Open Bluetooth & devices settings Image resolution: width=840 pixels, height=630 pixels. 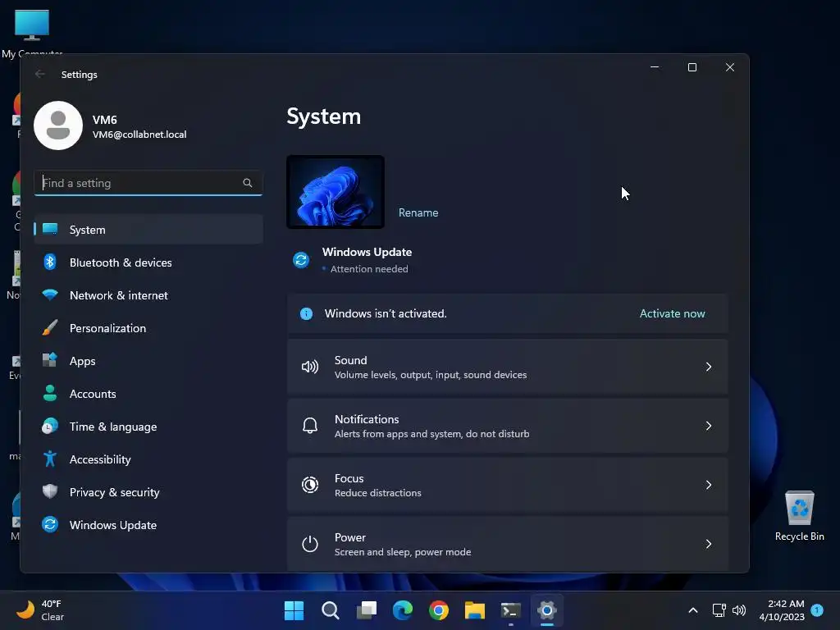coord(148,262)
